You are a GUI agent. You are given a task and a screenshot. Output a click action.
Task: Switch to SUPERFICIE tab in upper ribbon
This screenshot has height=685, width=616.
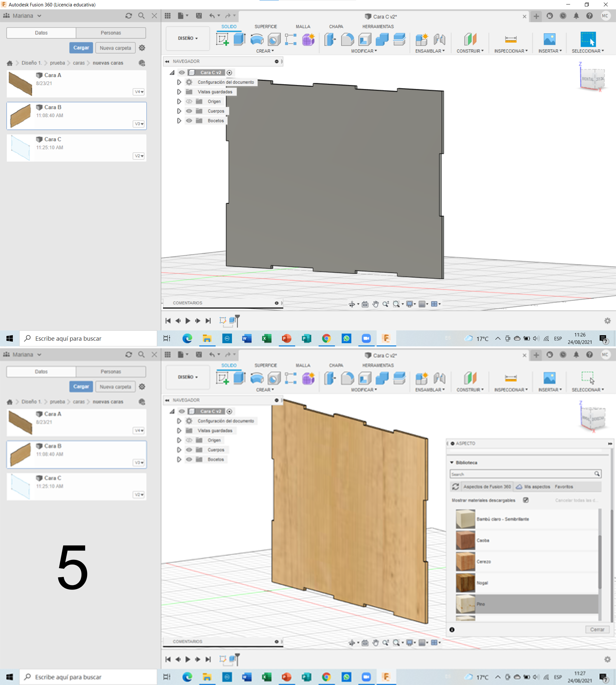pos(266,26)
